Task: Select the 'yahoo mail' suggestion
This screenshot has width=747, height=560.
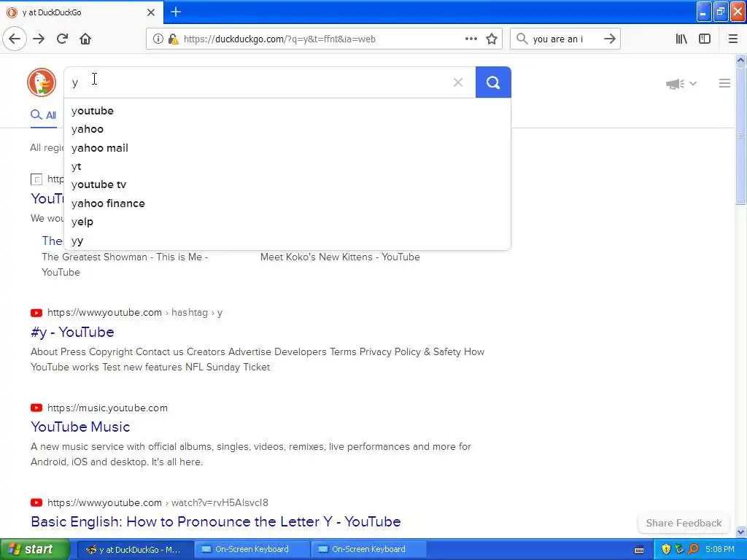Action: [x=287, y=148]
